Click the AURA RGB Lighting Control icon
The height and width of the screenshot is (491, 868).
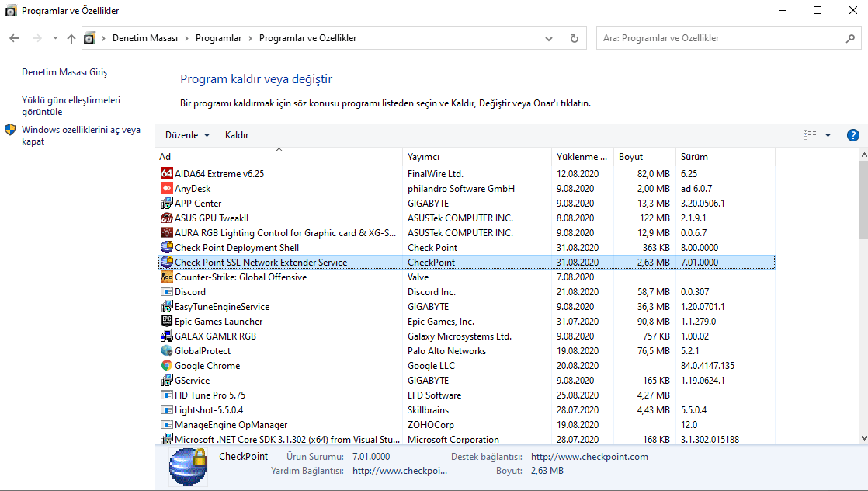coord(167,233)
